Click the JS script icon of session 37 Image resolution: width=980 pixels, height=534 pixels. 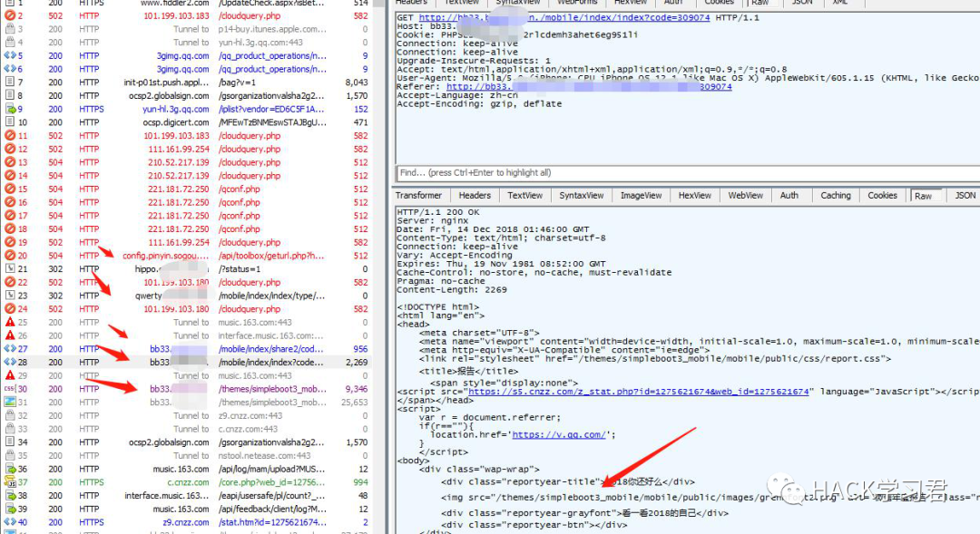10,482
